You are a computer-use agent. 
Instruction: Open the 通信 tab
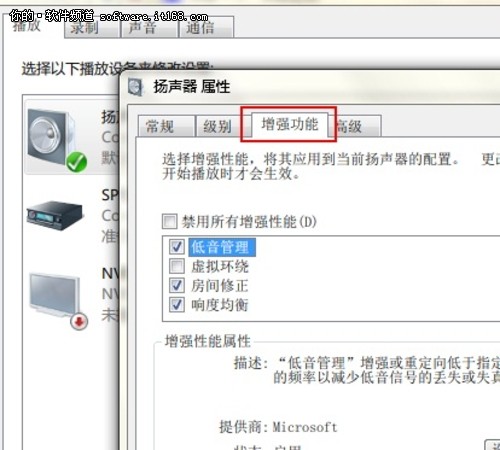coord(206,28)
